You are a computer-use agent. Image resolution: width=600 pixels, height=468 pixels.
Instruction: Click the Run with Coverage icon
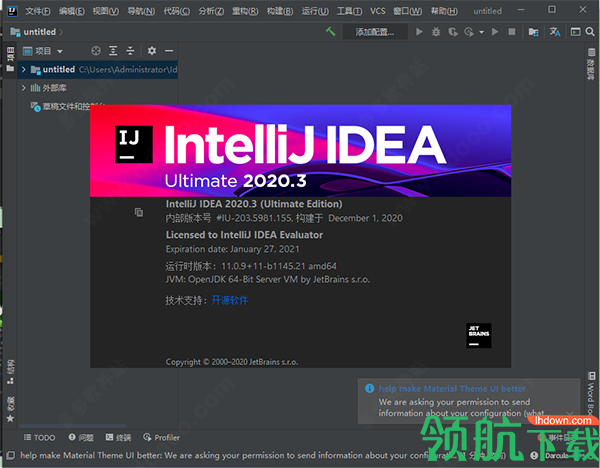click(x=453, y=32)
